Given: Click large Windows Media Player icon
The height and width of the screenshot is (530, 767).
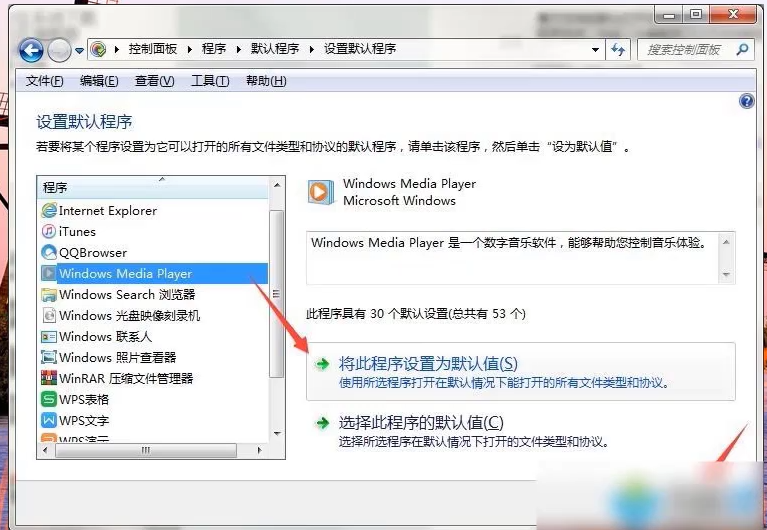Looking at the screenshot, I should tap(321, 192).
